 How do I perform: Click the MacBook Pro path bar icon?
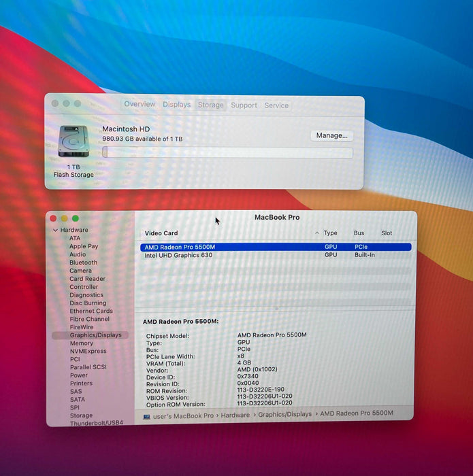point(147,417)
